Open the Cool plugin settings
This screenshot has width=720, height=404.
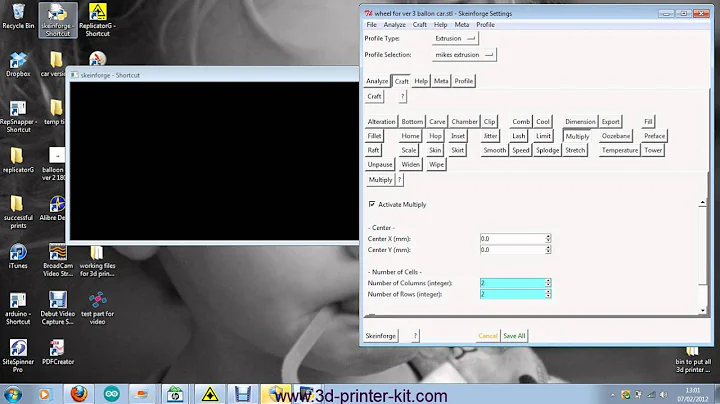tap(543, 122)
